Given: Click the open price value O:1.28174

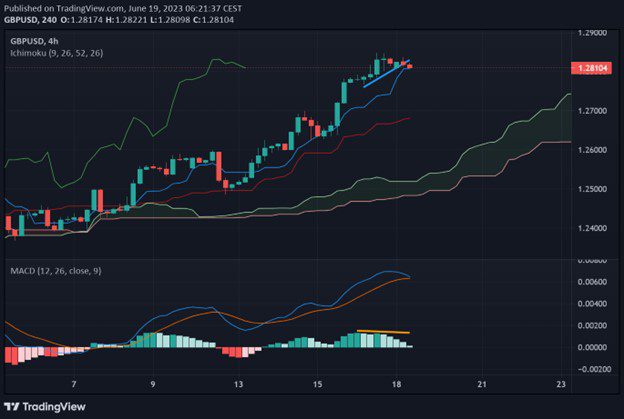Looking at the screenshot, I should (97, 17).
